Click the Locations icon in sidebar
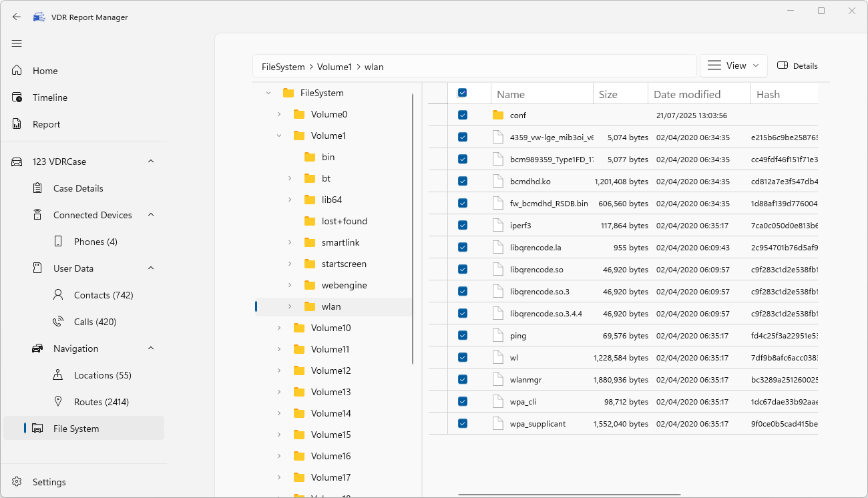The width and height of the screenshot is (868, 498). coord(59,375)
